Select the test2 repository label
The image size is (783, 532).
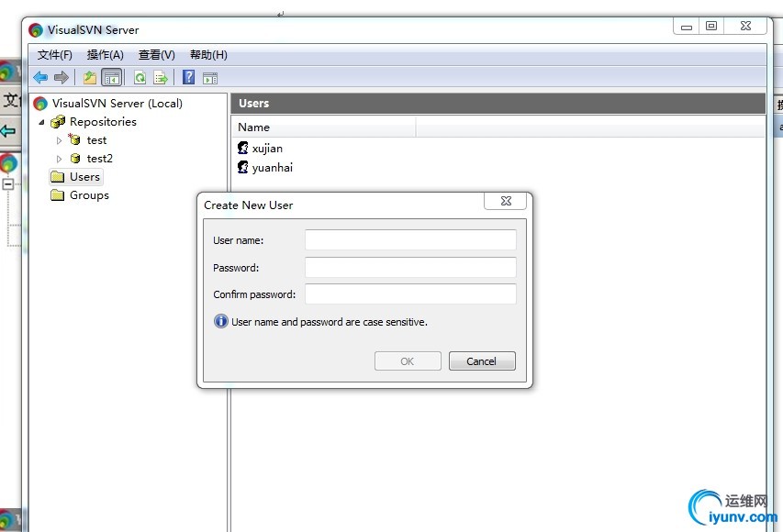(99, 158)
